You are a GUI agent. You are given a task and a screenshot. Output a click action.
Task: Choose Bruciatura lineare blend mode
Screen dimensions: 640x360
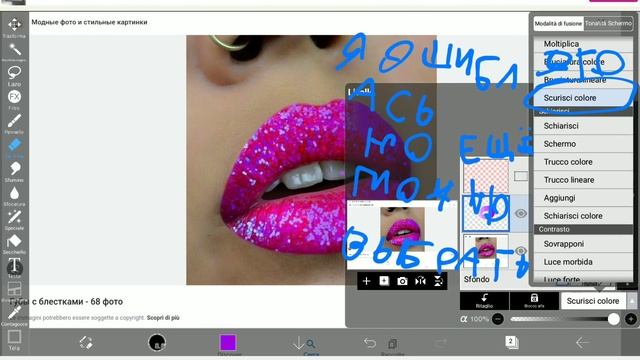(x=583, y=80)
